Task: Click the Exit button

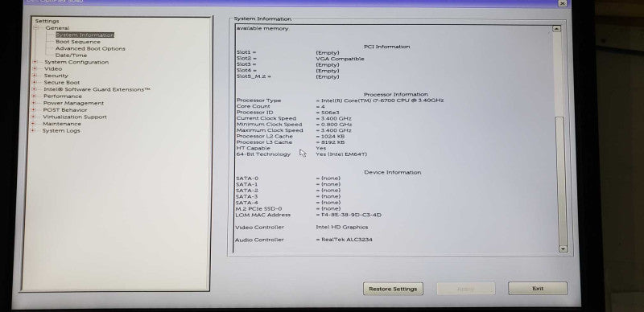Action: click(538, 288)
